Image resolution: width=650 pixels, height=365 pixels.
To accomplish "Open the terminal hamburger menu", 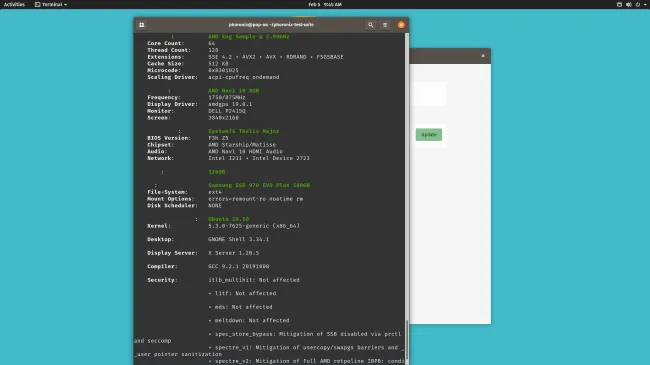I will click(x=385, y=25).
